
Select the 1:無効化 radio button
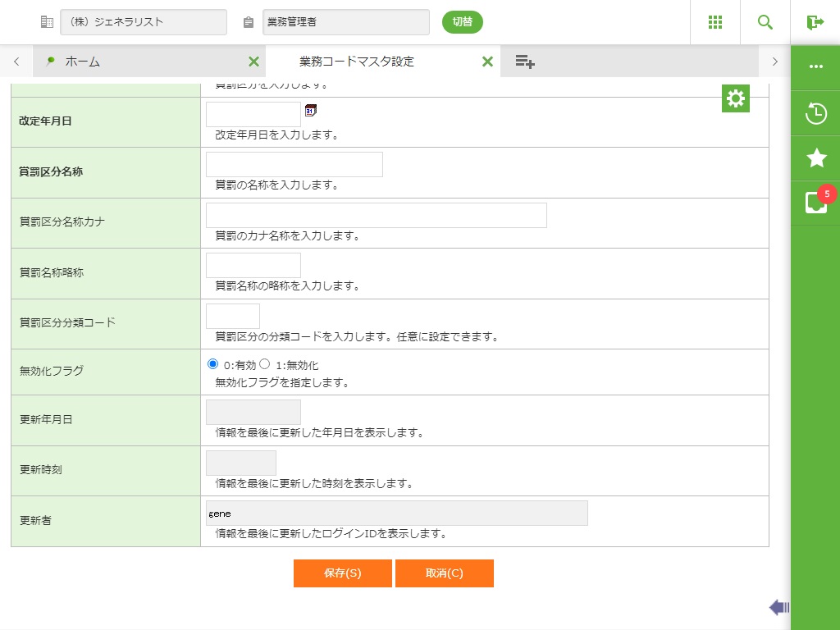265,364
